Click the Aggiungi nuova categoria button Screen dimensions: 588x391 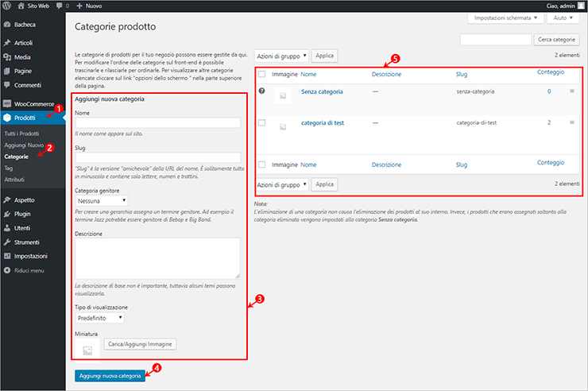coord(110,376)
